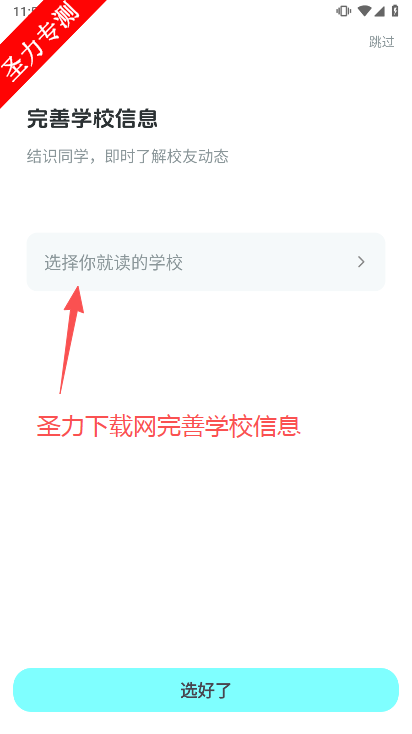This screenshot has width=412, height=734.
Task: Confirm with the 选好了 button
Action: [x=206, y=690]
